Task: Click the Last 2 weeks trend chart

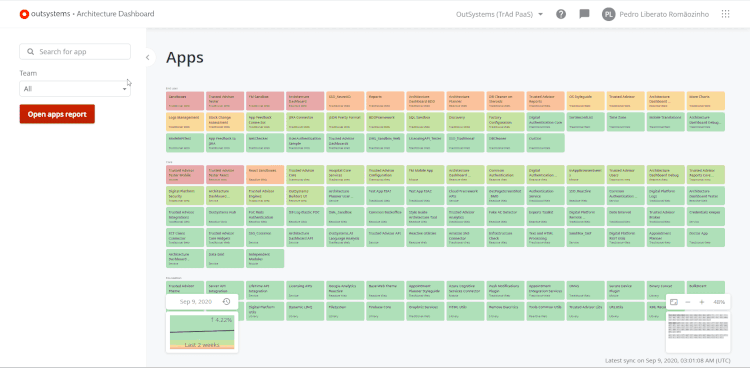Action: (x=202, y=332)
